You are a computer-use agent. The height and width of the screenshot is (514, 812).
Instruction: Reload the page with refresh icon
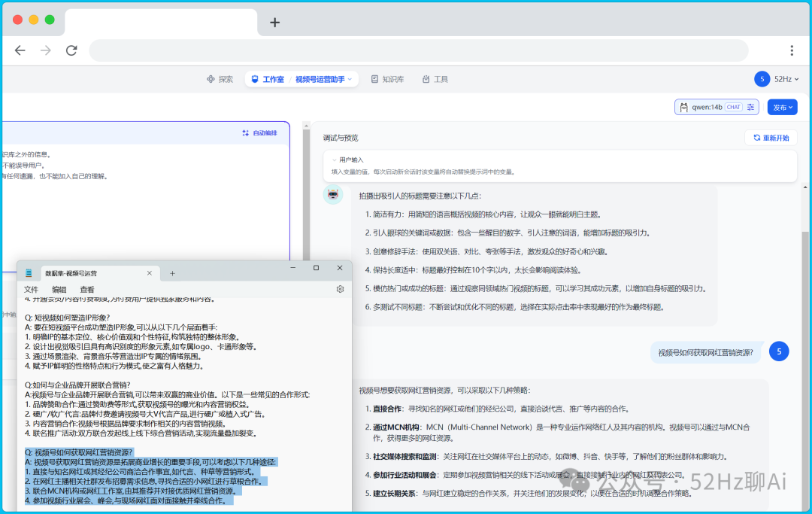[x=71, y=50]
